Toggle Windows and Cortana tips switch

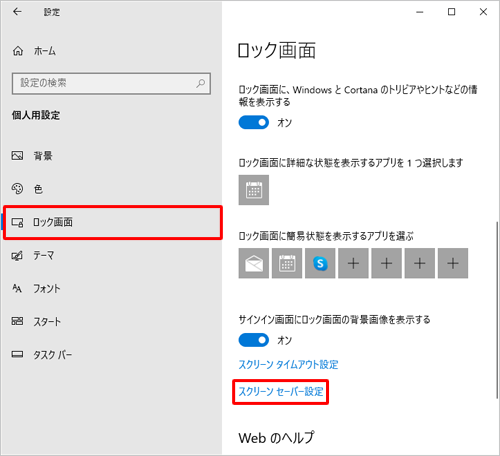tap(254, 123)
